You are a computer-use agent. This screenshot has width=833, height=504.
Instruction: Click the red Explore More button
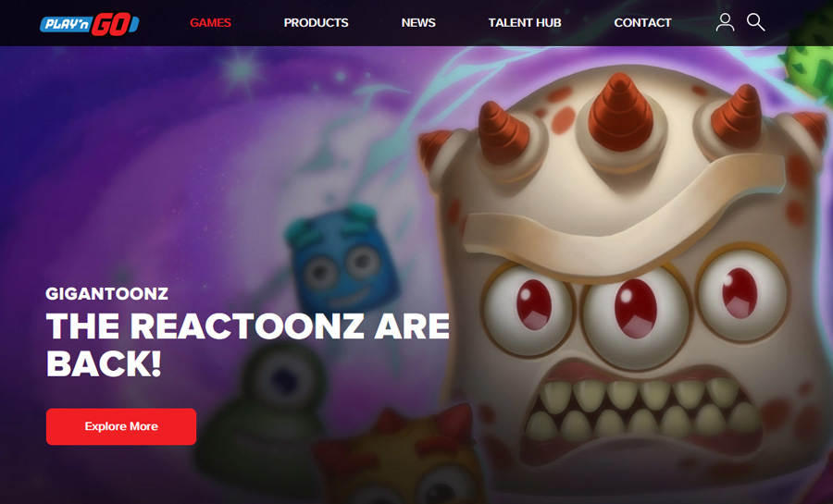point(121,426)
